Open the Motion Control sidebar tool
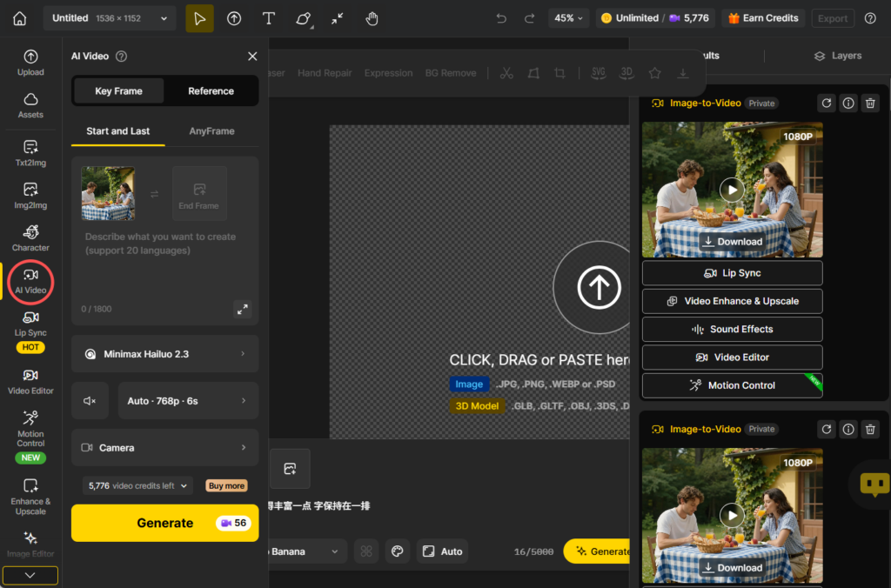The image size is (891, 588). [x=30, y=426]
